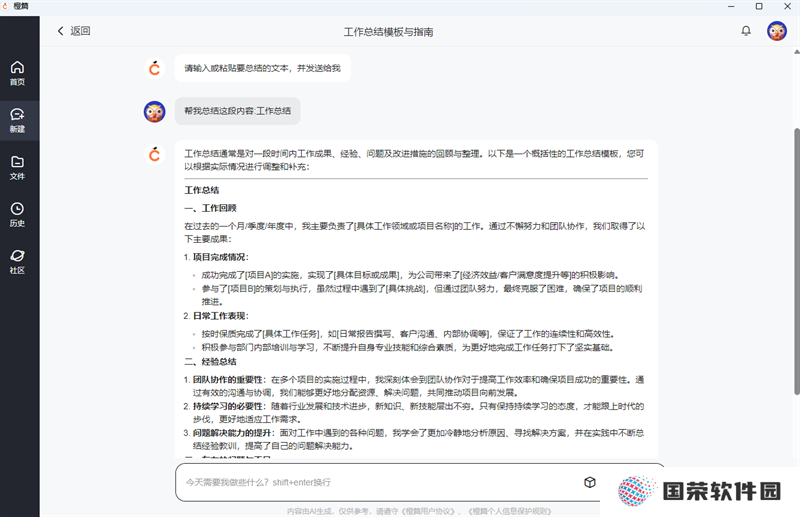Open the user profile avatar at top right
Image resolution: width=800 pixels, height=517 pixels.
click(777, 31)
